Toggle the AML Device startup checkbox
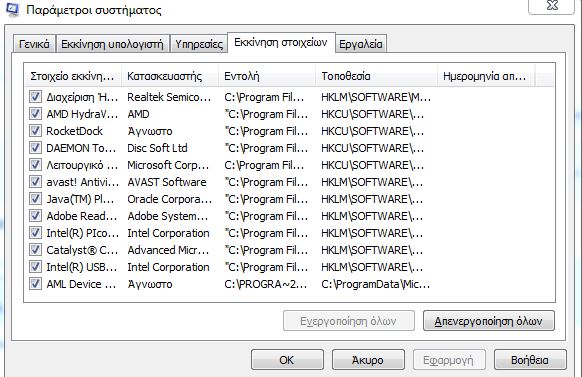 pos(35,284)
